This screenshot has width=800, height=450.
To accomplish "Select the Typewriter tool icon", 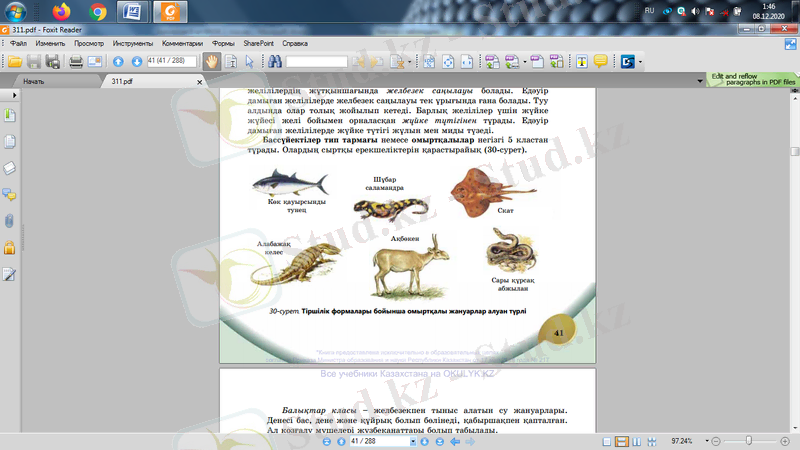I will click(x=581, y=62).
